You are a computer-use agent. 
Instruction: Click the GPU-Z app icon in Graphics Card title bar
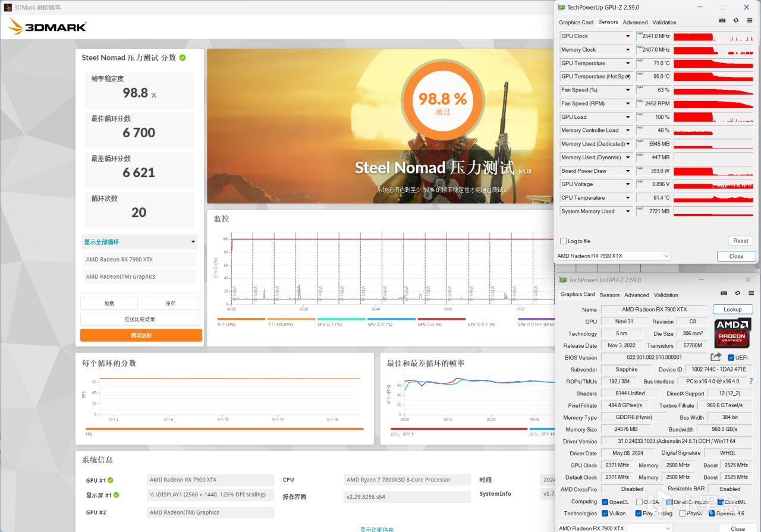562,280
